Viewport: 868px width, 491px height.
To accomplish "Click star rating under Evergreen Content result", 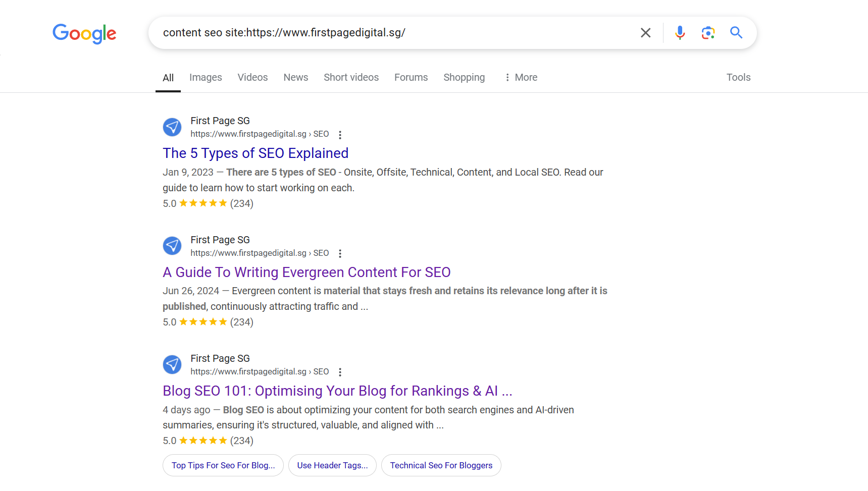I will point(203,321).
